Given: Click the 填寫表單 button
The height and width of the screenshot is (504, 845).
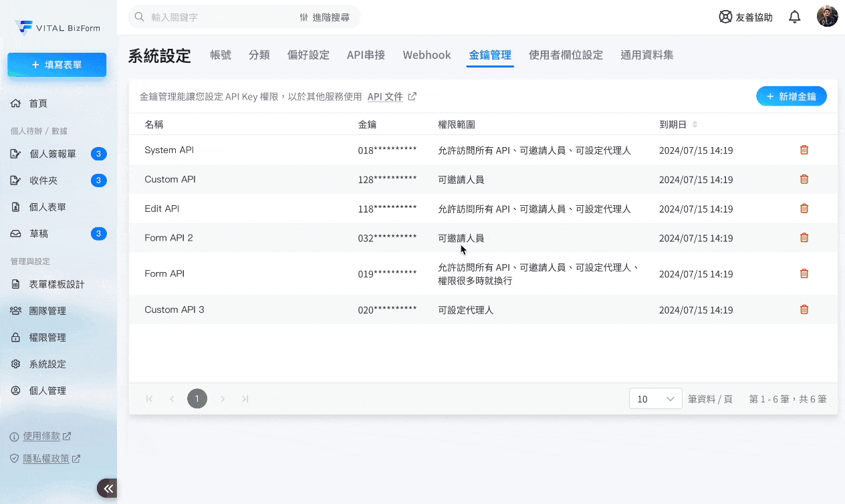Looking at the screenshot, I should [x=57, y=65].
